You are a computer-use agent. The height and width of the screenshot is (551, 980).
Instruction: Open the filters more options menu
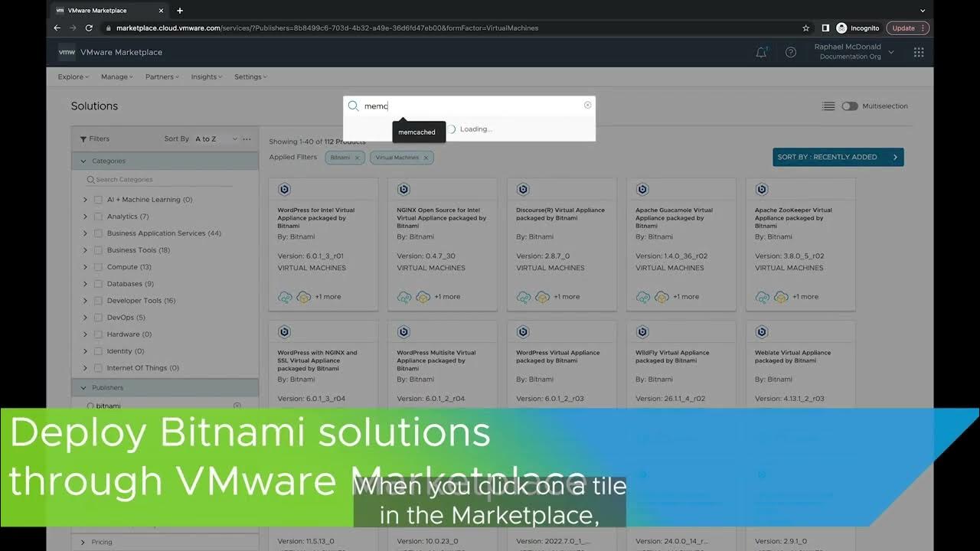[247, 139]
